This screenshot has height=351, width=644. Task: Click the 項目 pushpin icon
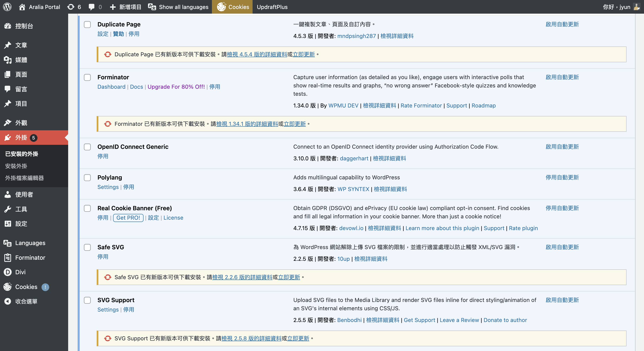pyautogui.click(x=8, y=104)
